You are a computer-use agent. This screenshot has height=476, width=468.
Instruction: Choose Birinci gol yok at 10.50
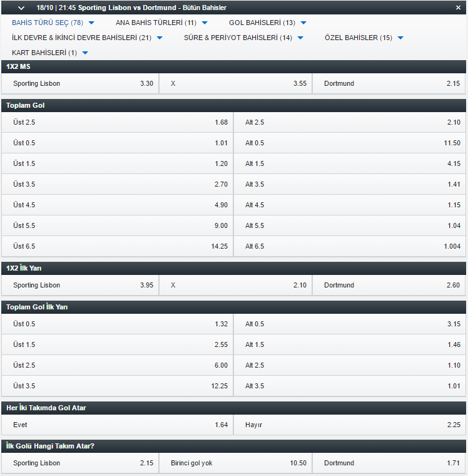point(236,463)
